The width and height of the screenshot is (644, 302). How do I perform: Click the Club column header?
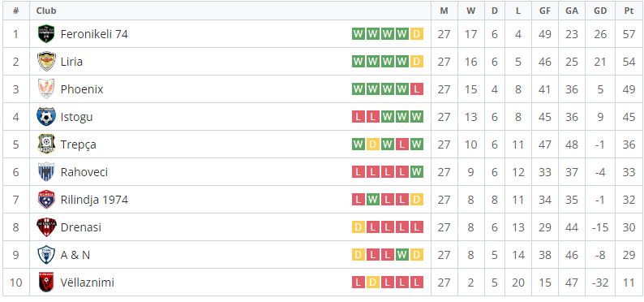point(46,11)
